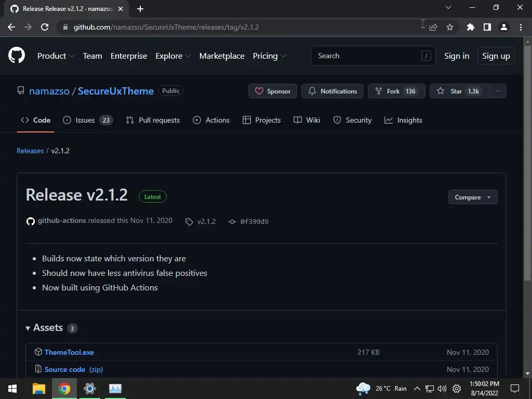
Task: Star the SecureUxTheme repository
Action: (460, 91)
